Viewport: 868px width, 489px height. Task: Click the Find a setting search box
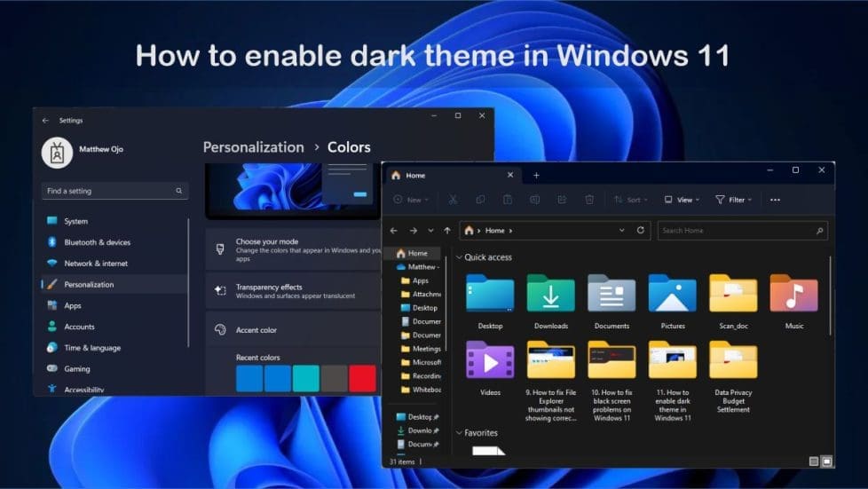[x=114, y=191]
